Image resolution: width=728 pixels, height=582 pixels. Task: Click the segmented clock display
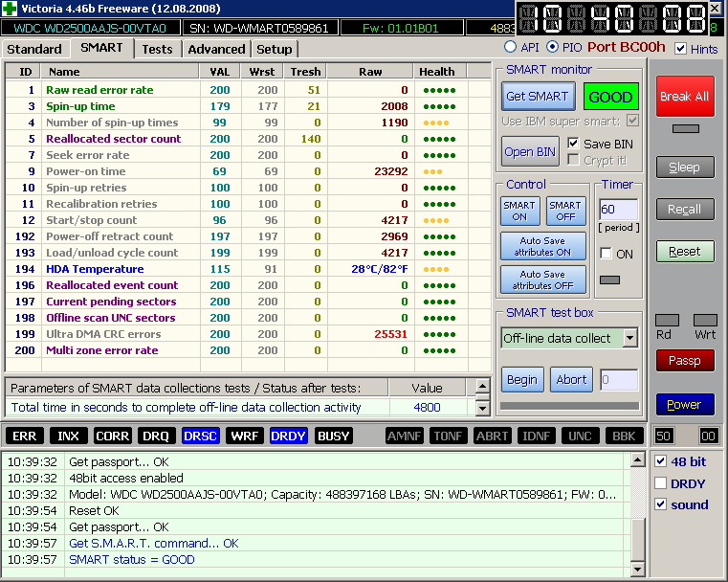point(612,18)
